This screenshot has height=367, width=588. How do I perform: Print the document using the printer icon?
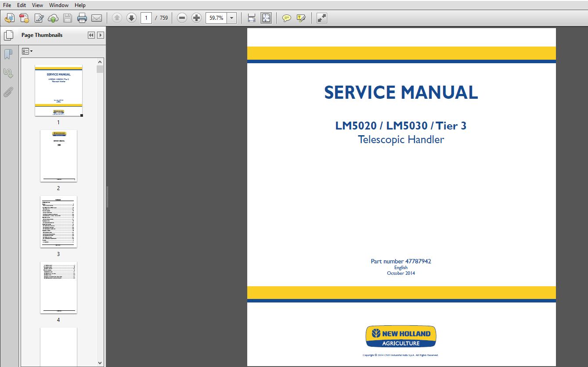click(82, 18)
